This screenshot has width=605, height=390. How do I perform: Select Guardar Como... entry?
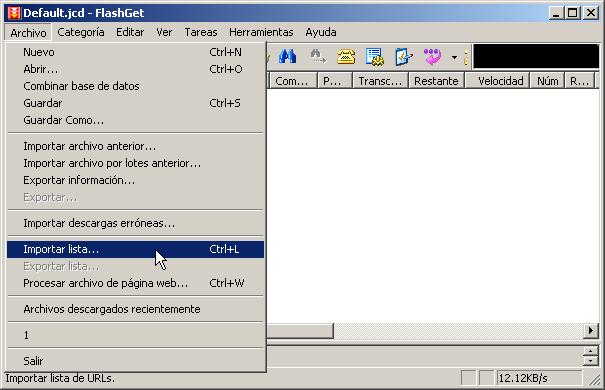[x=135, y=120]
